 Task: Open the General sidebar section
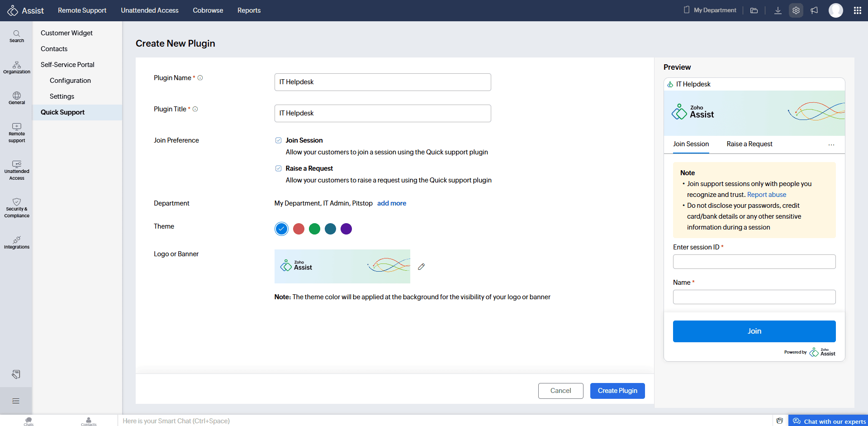[x=17, y=98]
